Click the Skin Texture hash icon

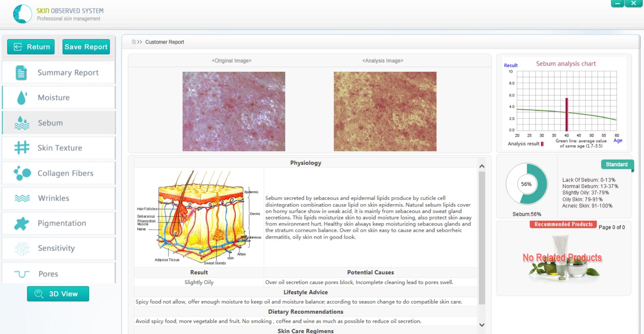[22, 148]
